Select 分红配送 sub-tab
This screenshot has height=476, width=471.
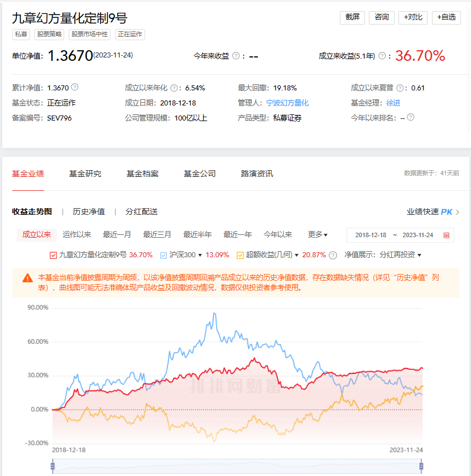(x=142, y=211)
